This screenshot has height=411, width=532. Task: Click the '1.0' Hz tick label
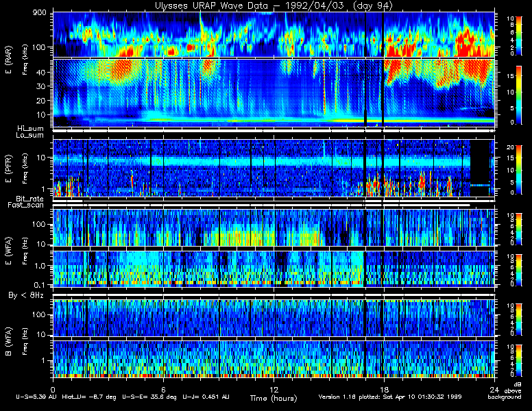(39, 266)
